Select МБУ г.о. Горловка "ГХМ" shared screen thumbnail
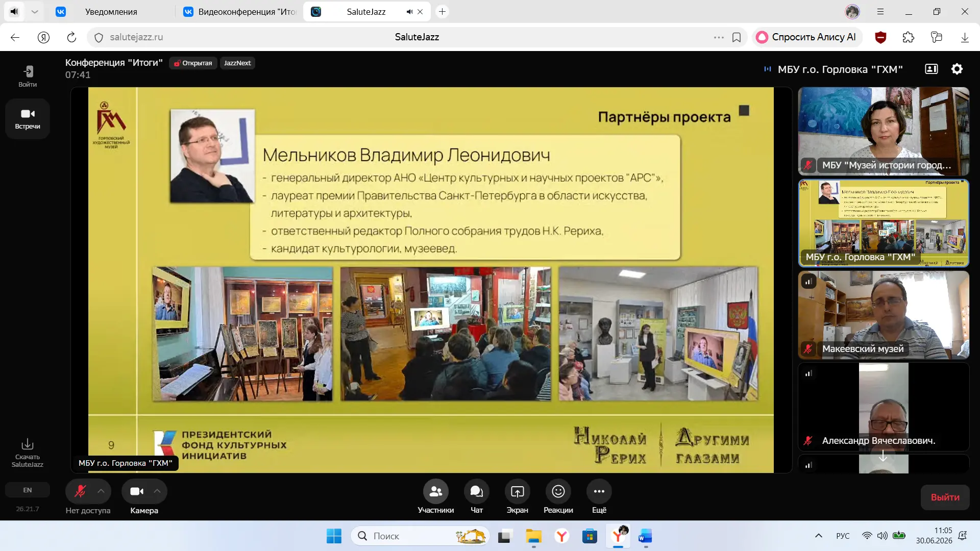 click(884, 223)
